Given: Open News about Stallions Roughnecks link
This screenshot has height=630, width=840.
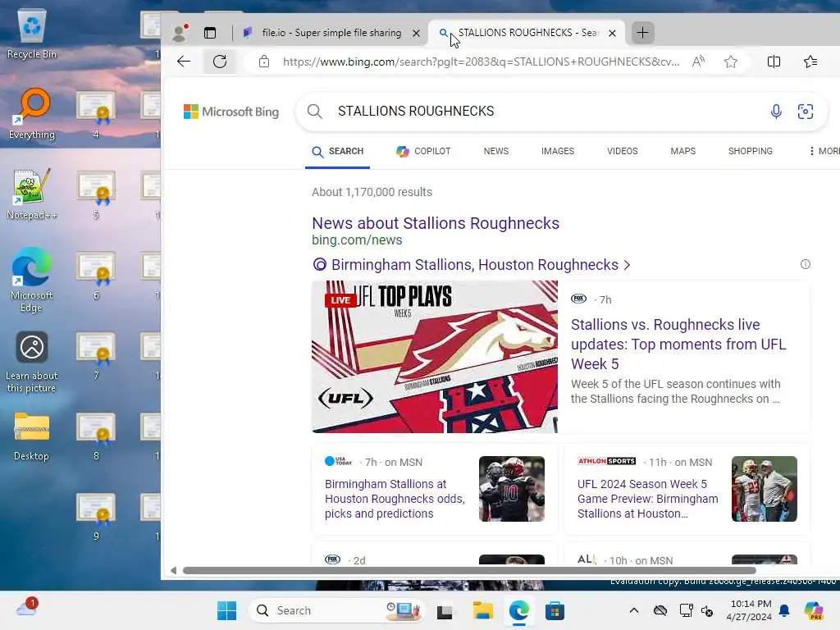Looking at the screenshot, I should click(x=436, y=223).
